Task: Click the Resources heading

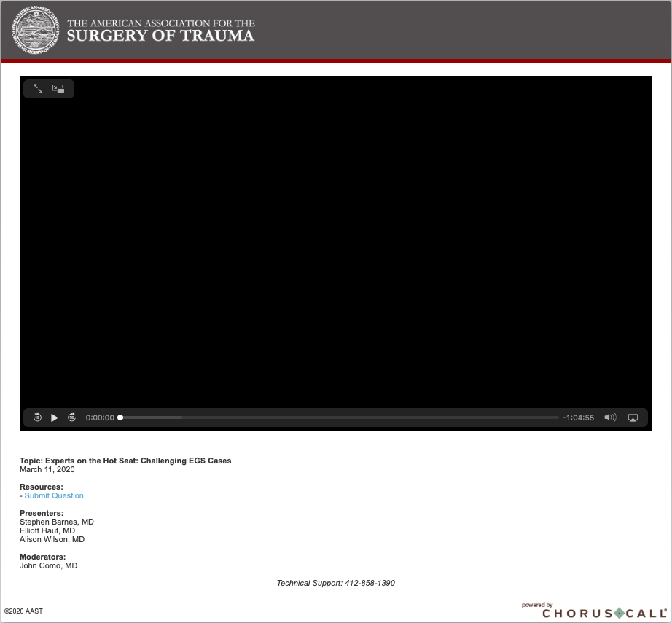Action: click(x=41, y=487)
